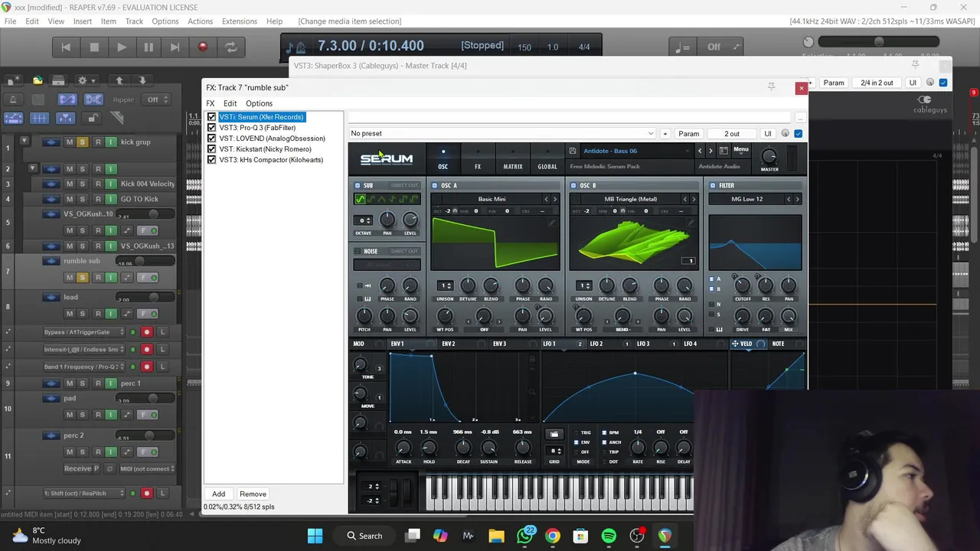
Task: Select the sine sub oscillator waveform
Action: [x=361, y=199]
